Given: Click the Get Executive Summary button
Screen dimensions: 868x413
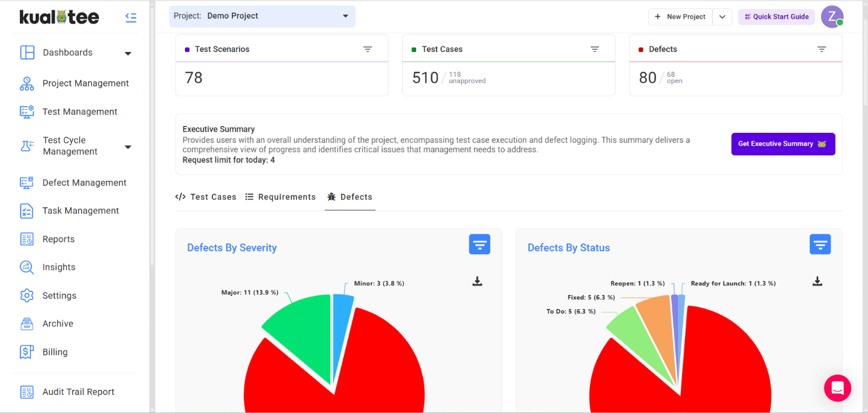Looking at the screenshot, I should tap(783, 144).
